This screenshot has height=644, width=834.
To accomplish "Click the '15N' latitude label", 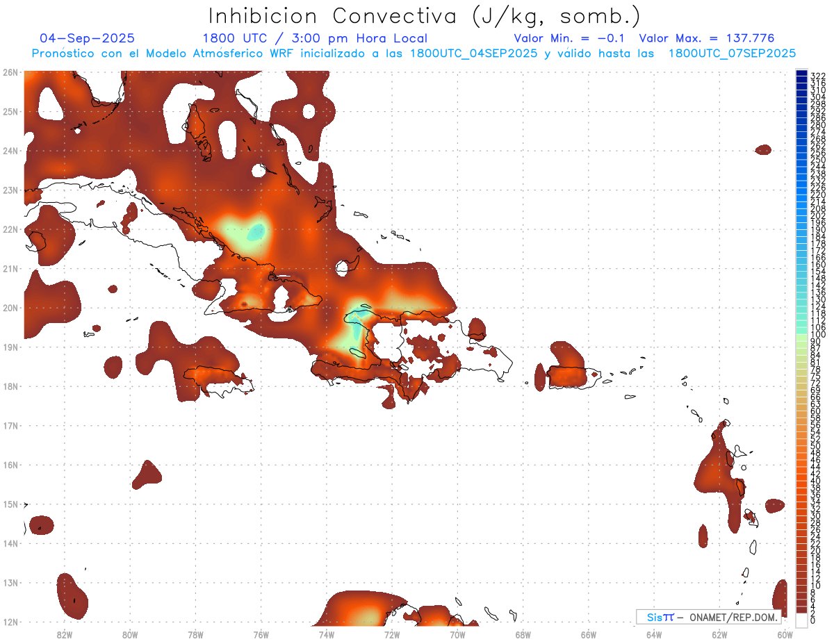I will tap(10, 504).
